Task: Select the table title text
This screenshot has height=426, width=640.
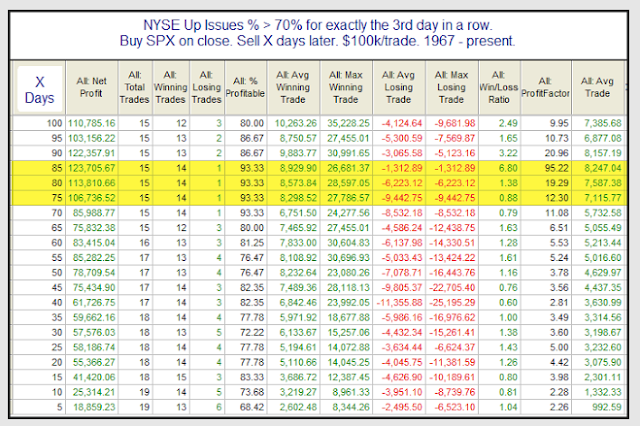Action: click(318, 33)
